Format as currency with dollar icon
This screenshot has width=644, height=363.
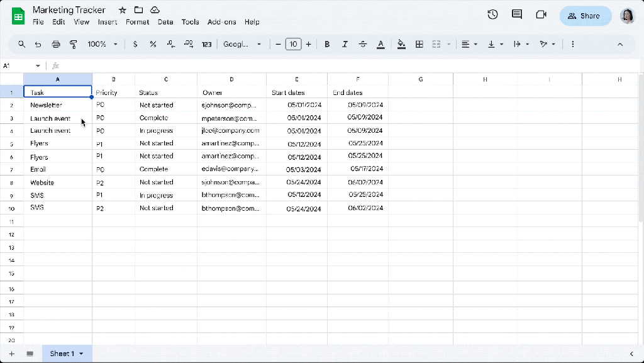pos(135,44)
